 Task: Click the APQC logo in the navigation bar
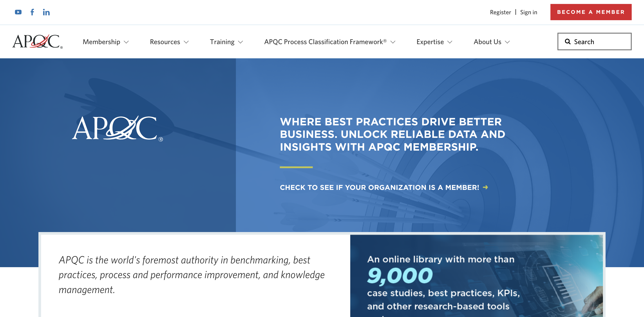click(38, 41)
